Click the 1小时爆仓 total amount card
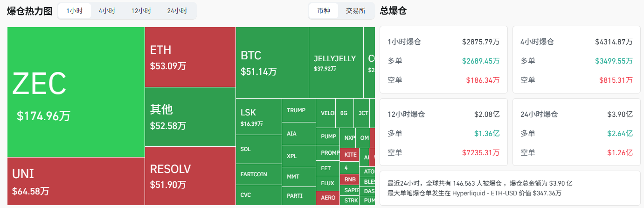This screenshot has width=644, height=208. point(443,61)
